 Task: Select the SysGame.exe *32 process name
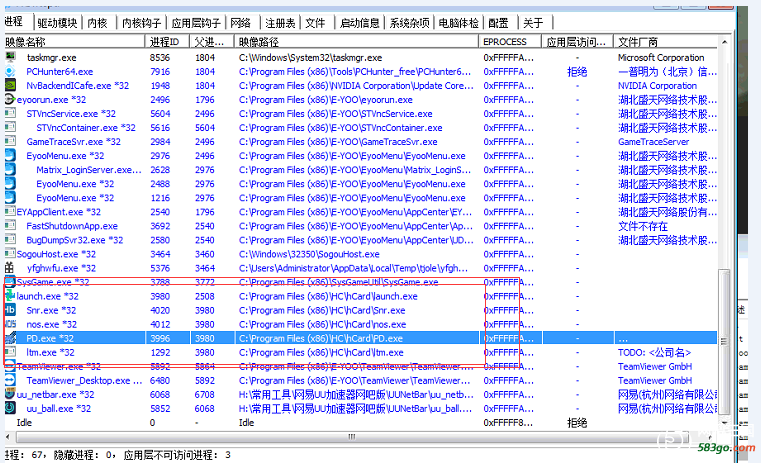(53, 282)
